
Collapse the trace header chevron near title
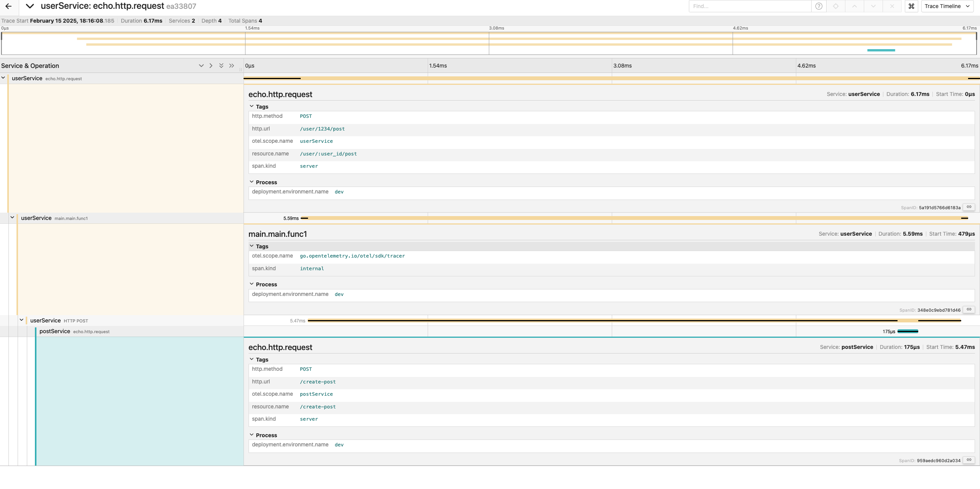click(30, 6)
